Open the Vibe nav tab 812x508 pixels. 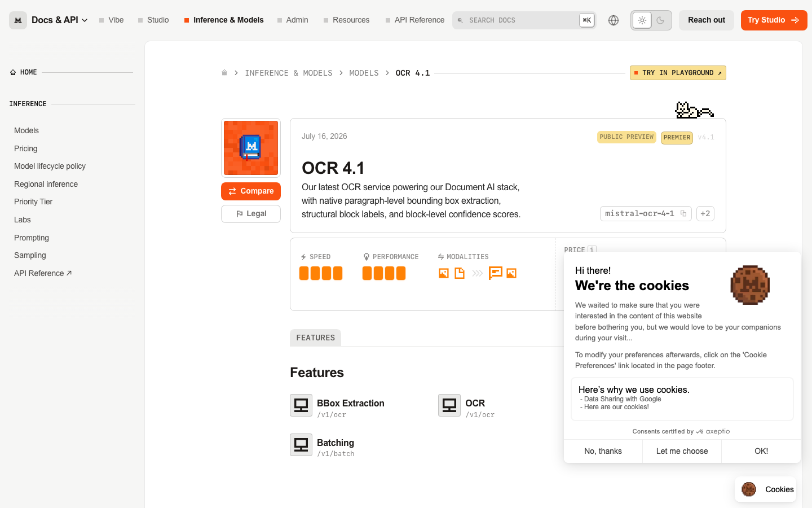click(x=111, y=20)
